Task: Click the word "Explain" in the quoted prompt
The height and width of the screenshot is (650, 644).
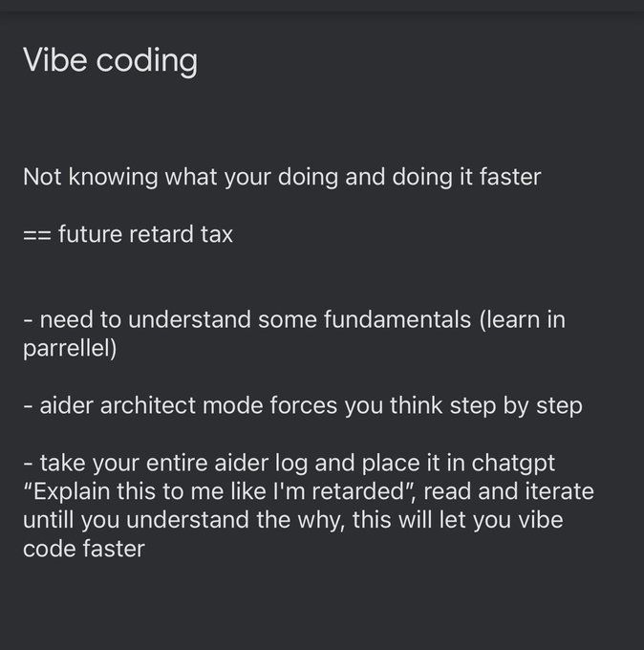Action: pos(75,491)
